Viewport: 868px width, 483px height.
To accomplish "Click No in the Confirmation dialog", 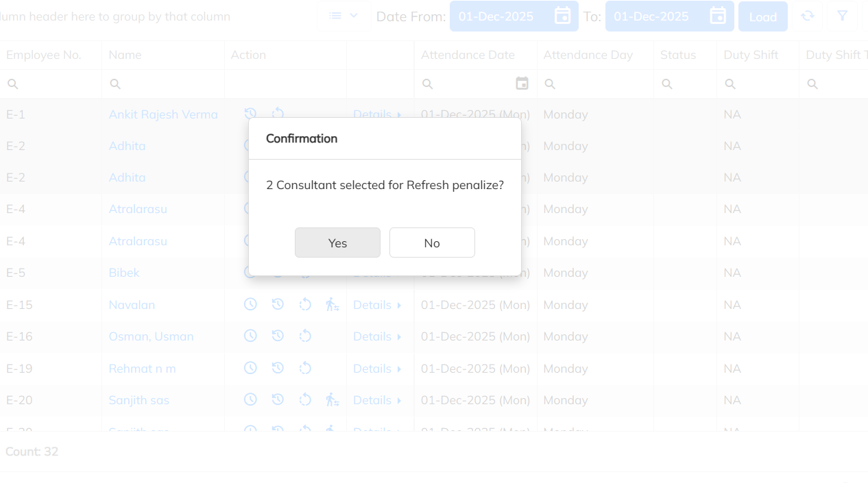I will pos(432,243).
